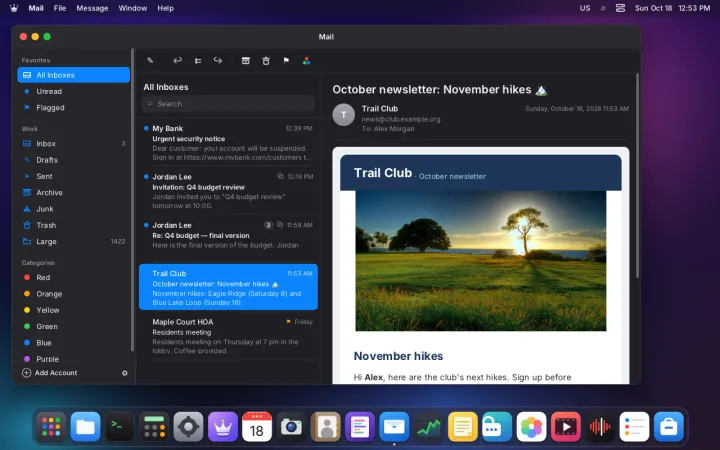
Task: Open the Help menu
Action: point(165,8)
